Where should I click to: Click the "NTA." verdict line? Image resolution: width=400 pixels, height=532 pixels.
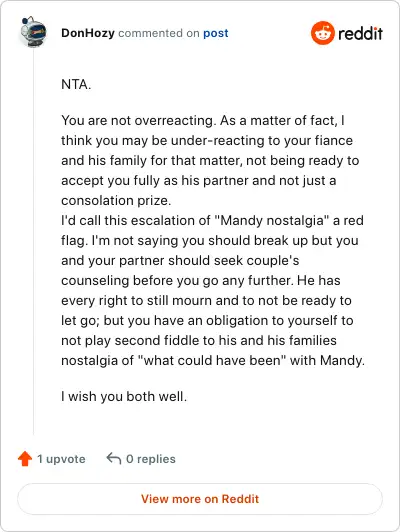76,84
